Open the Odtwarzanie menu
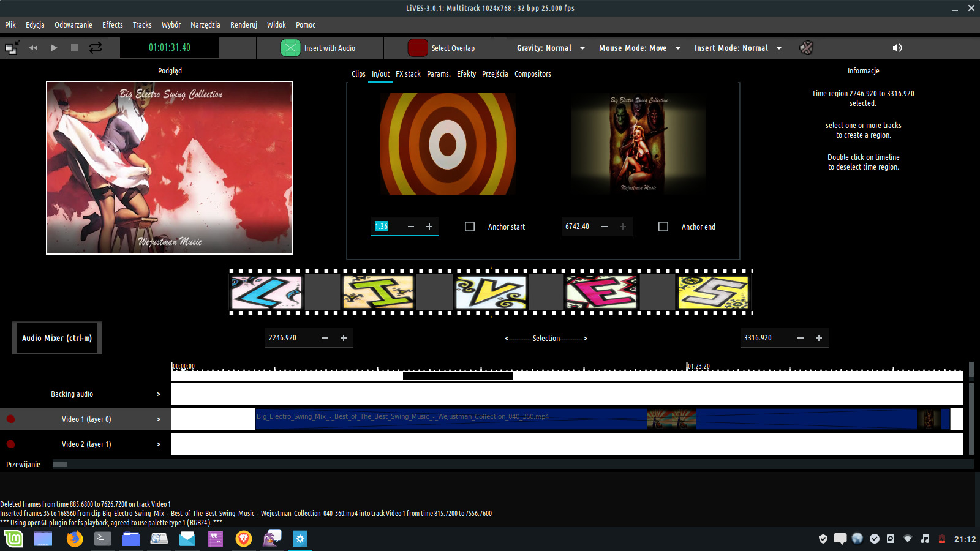The width and height of the screenshot is (980, 551). click(x=73, y=25)
